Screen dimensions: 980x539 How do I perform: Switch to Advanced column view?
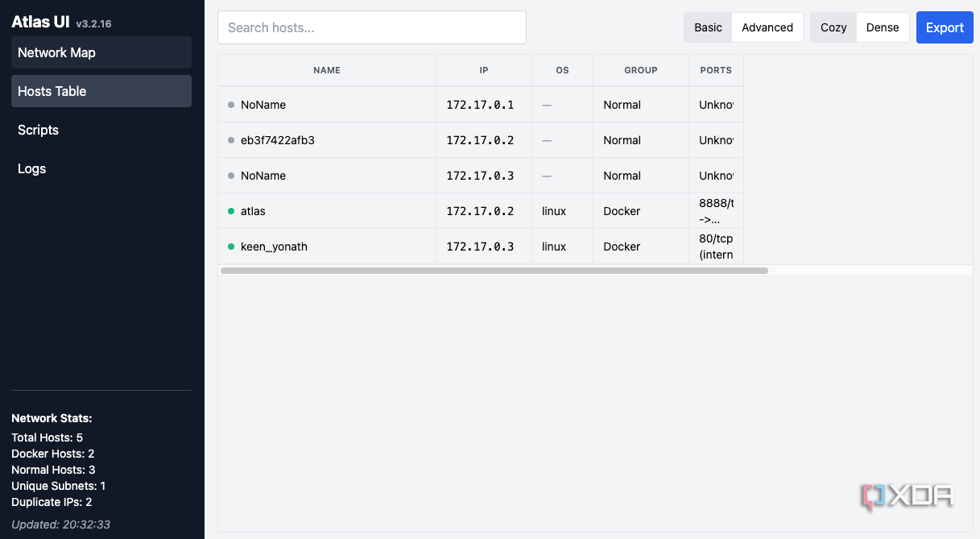point(767,27)
